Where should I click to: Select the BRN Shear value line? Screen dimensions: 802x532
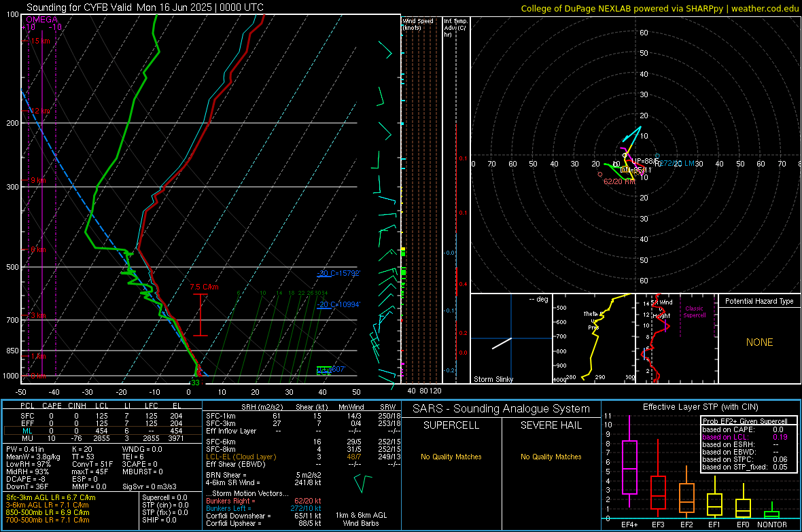264,475
